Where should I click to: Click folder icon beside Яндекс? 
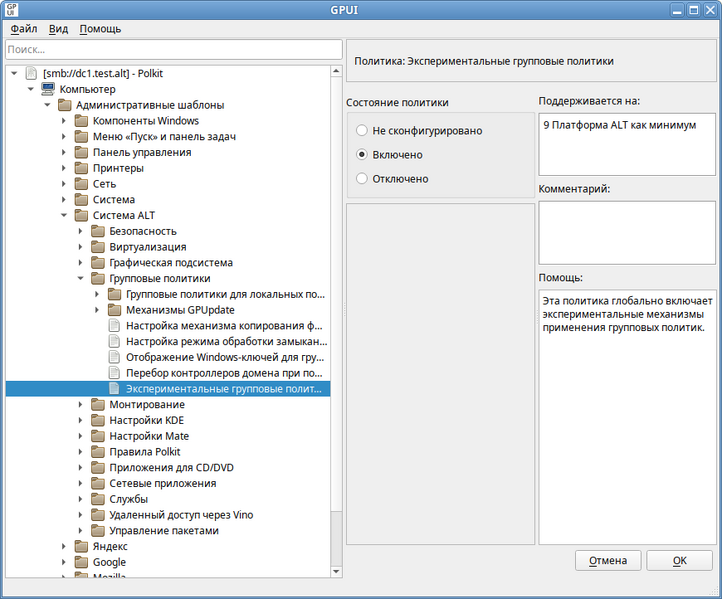[81, 546]
